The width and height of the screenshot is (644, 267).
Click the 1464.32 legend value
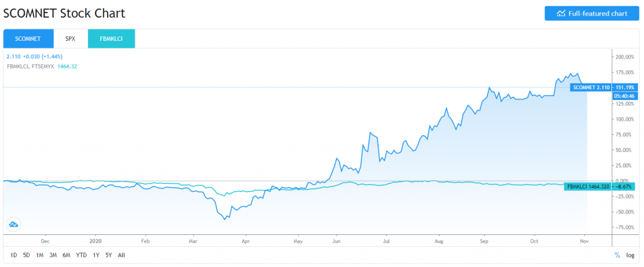67,65
